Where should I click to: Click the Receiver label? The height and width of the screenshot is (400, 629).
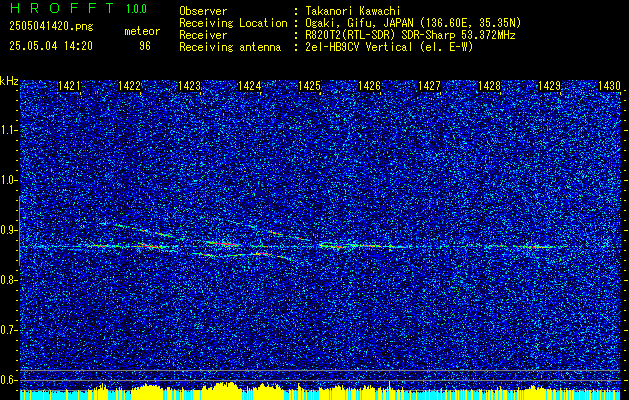pos(203,35)
